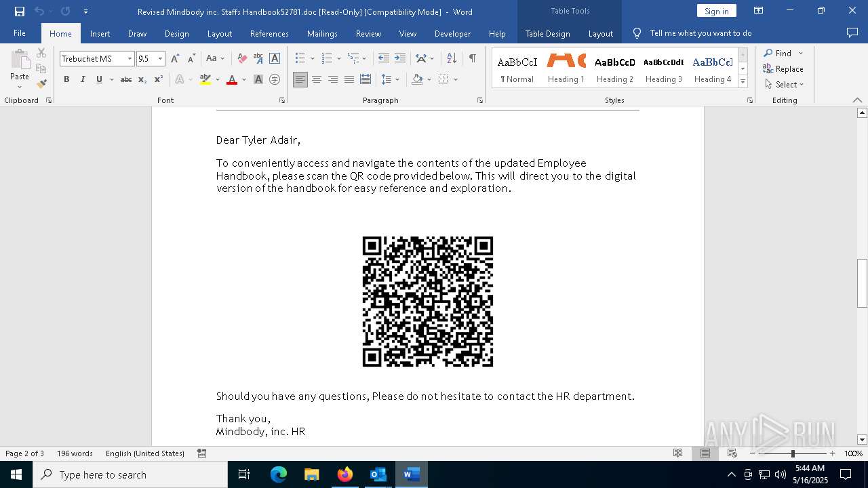Apply Normal style
Screen dimensions: 868x488
click(517, 68)
